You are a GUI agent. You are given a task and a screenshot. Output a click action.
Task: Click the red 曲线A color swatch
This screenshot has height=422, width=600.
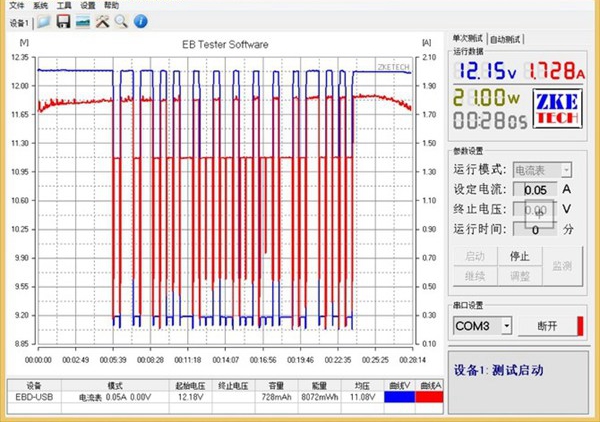(431, 397)
